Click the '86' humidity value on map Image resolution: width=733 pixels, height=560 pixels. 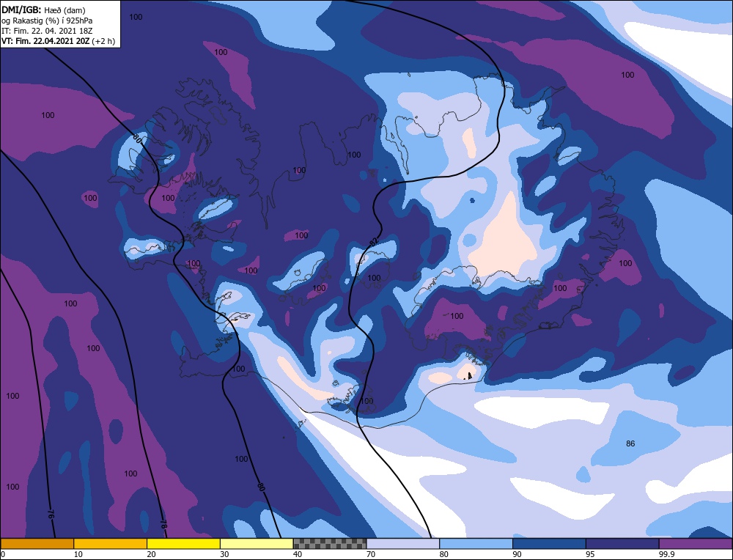coord(630,443)
